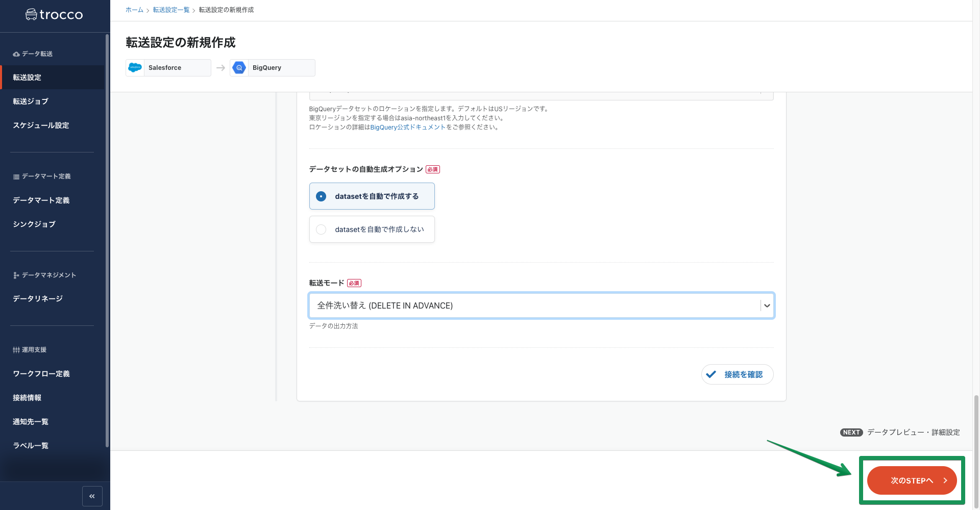Click the partially visible location input field
The image size is (980, 510).
[x=542, y=96]
